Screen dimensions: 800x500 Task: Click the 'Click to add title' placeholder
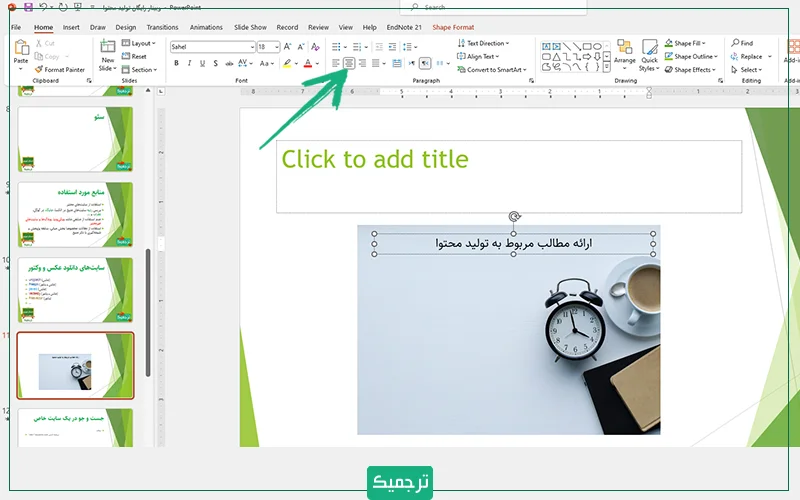click(509, 177)
